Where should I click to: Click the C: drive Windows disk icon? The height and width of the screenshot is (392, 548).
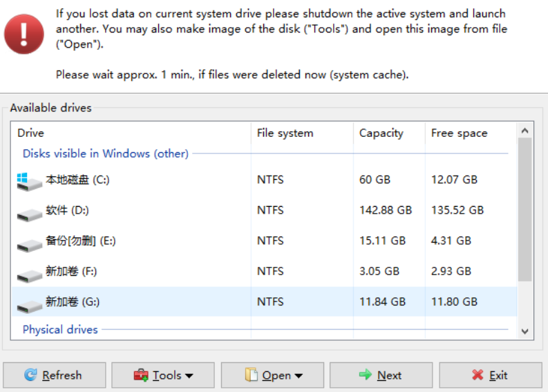coord(29,182)
